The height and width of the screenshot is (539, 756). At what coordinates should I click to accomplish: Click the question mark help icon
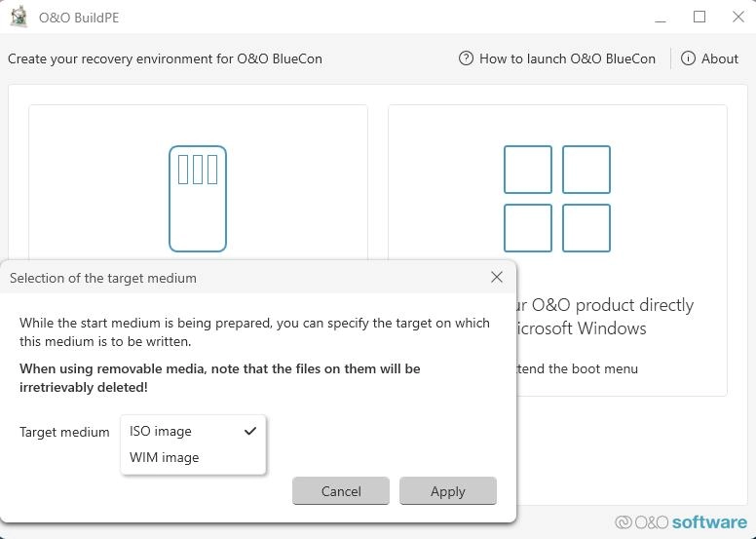click(466, 58)
